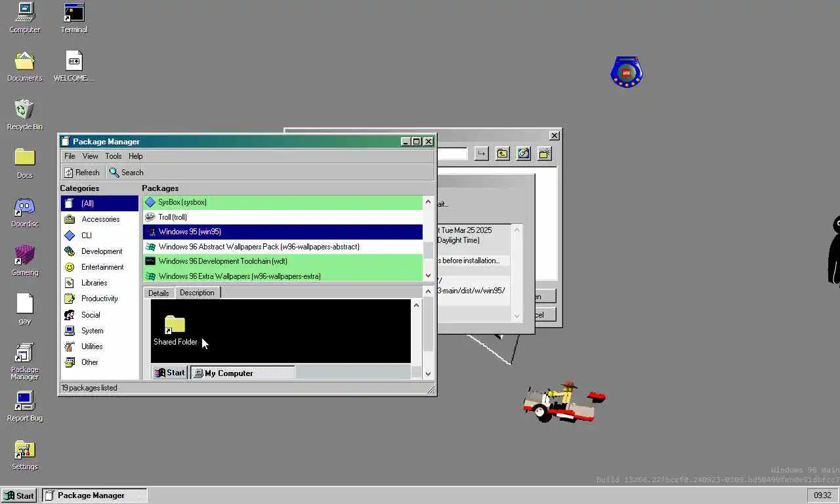Click package list scroll-down arrow
This screenshot has width=840, height=504.
[429, 276]
